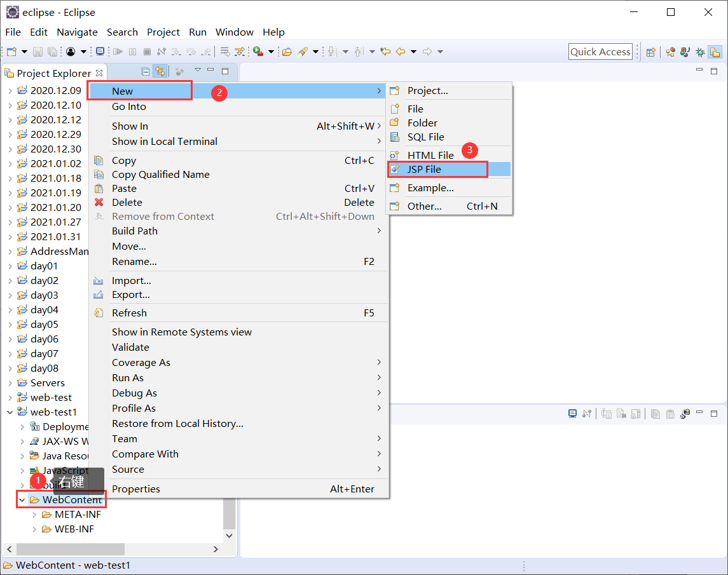728x575 pixels.
Task: Toggle Link with Editor in Project Explorer
Action: coord(160,71)
